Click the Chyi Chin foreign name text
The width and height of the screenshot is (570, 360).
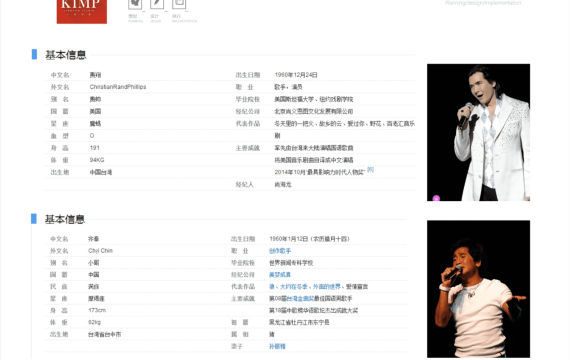[100, 251]
